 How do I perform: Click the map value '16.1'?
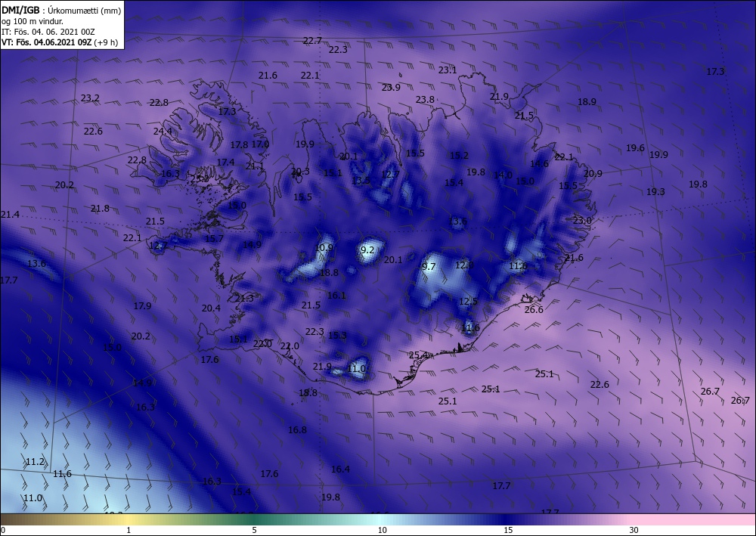336,295
